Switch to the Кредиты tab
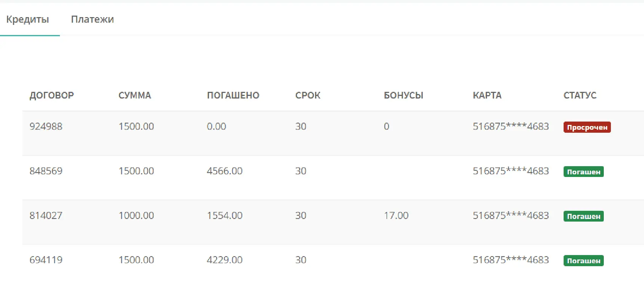Image resolution: width=644 pixels, height=287 pixels. coord(28,19)
